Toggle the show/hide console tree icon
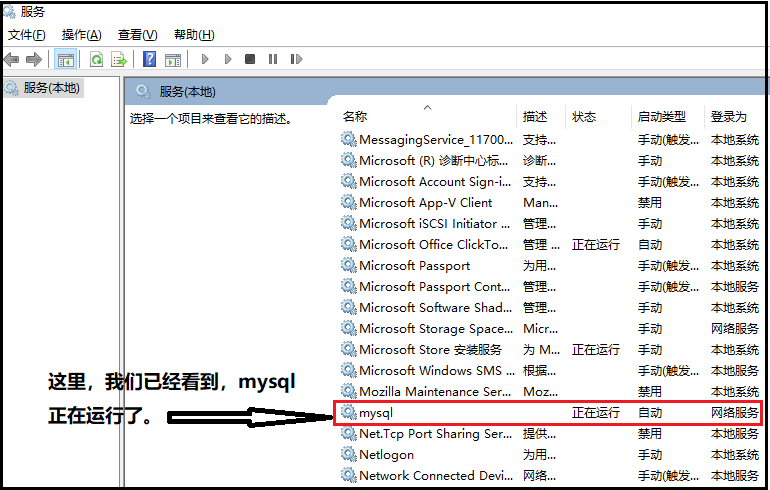Screen dimensions: 770x490 (x=65, y=59)
